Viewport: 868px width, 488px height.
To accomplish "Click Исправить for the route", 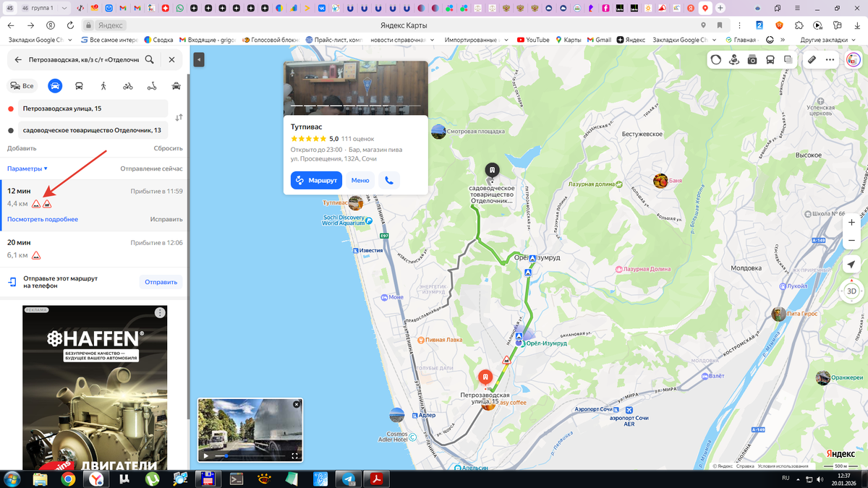I will point(166,219).
